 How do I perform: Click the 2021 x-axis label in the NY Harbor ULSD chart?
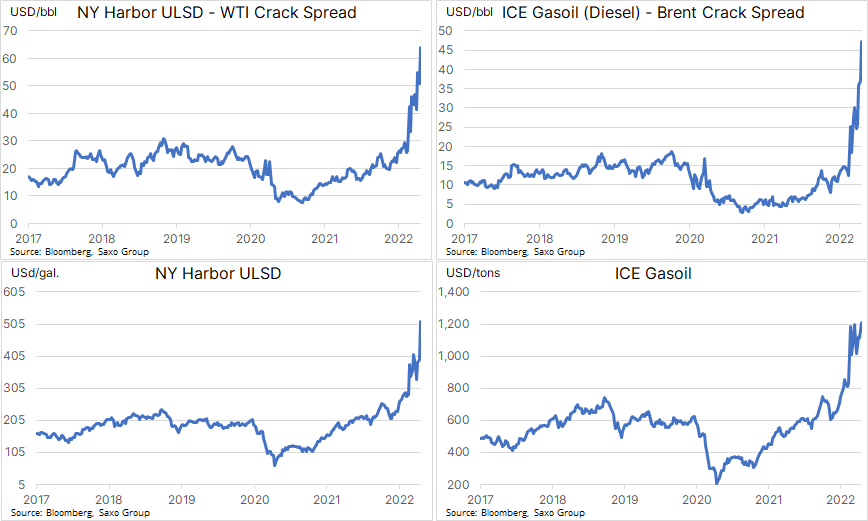(x=327, y=499)
